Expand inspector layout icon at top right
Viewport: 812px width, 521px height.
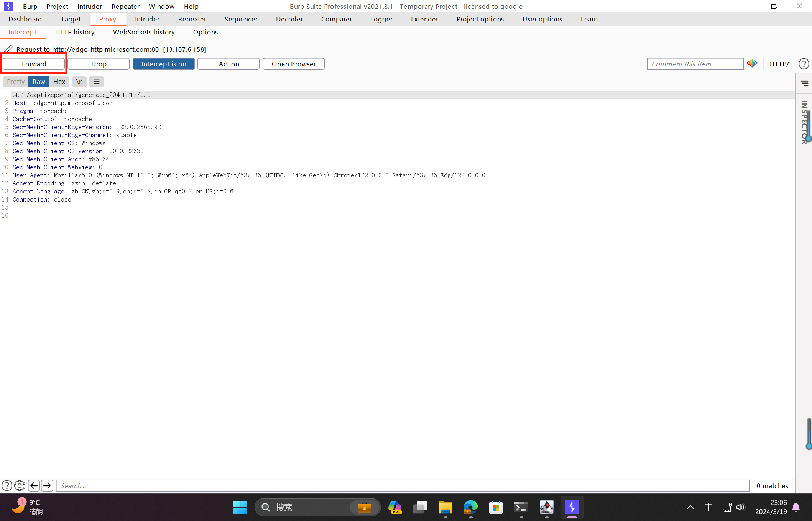point(804,83)
